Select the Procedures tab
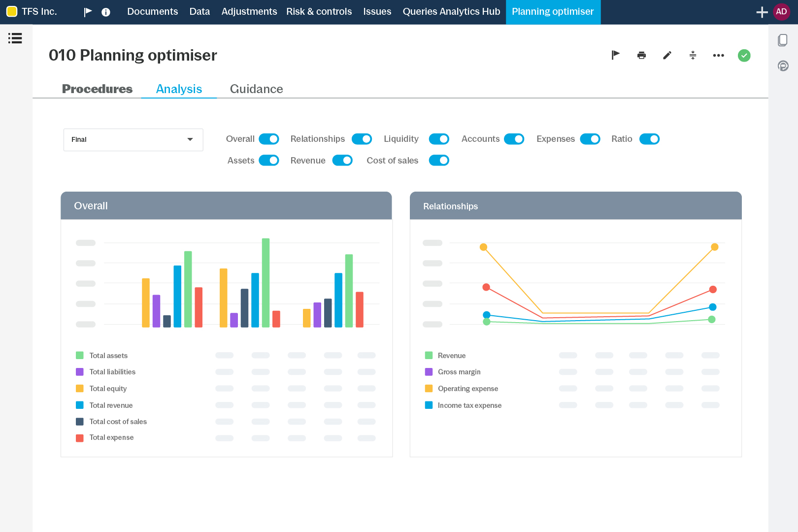This screenshot has height=532, width=798. coord(97,89)
